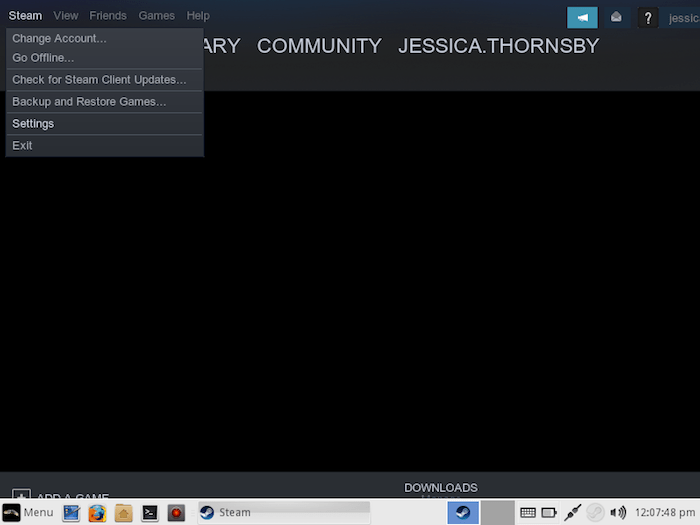The width and height of the screenshot is (700, 525).
Task: Open Settings from the Steam menu
Action: (104, 124)
